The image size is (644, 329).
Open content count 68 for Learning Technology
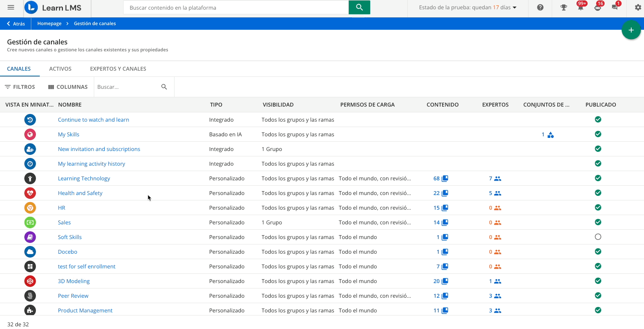[x=441, y=178]
